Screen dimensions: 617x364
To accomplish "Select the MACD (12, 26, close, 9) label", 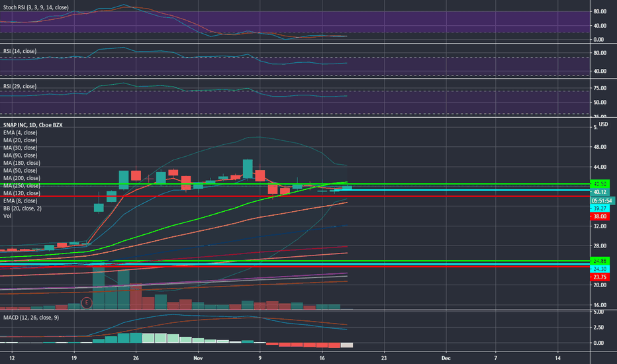I will 31,317.
